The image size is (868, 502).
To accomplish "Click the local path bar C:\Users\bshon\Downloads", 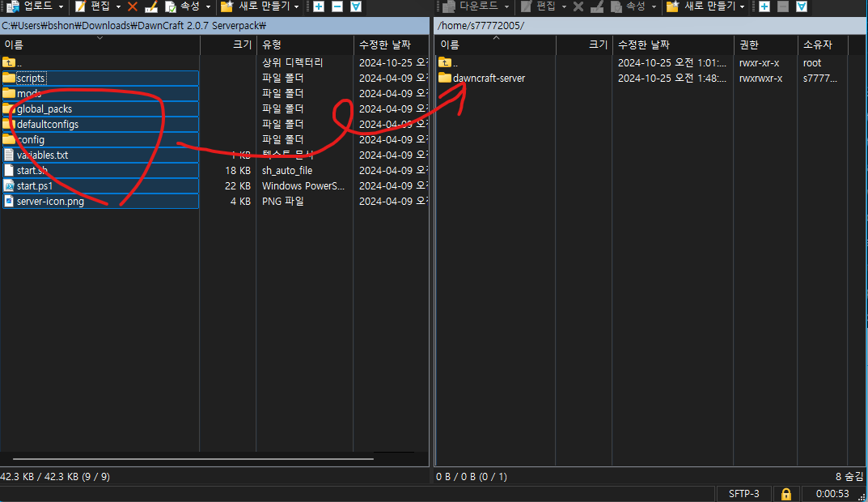I will point(215,25).
